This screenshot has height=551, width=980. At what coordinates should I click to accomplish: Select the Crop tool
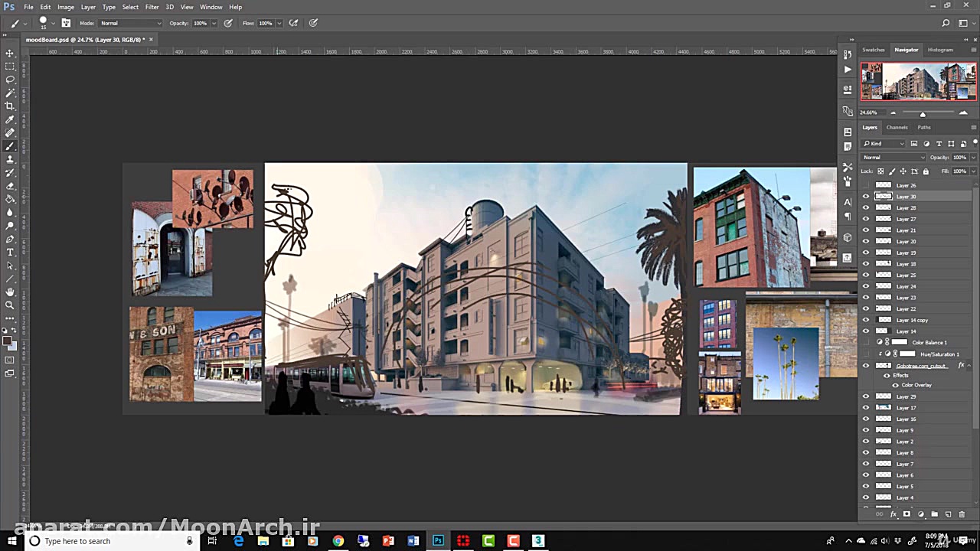click(x=10, y=106)
